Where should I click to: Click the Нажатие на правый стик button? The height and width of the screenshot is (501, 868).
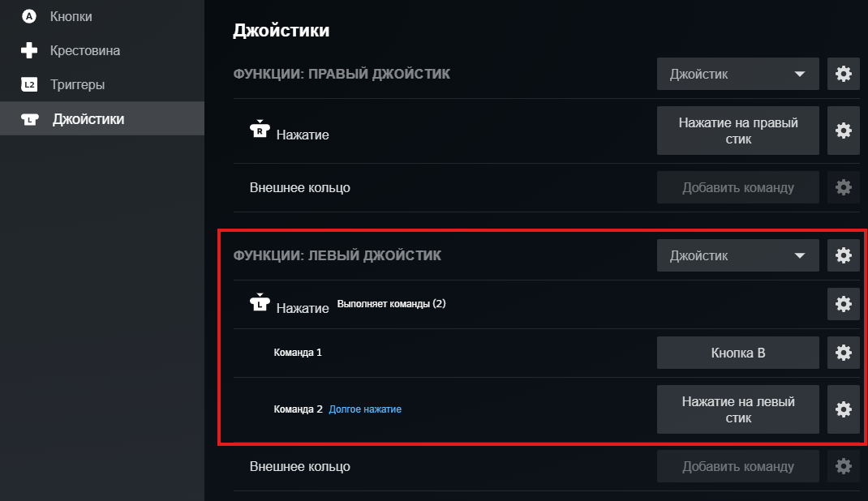pyautogui.click(x=737, y=131)
